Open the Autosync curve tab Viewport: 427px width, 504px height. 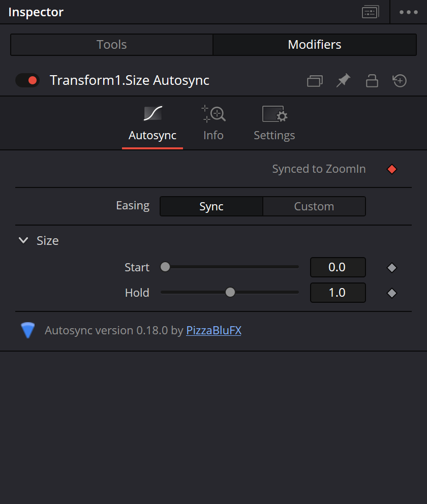[152, 124]
